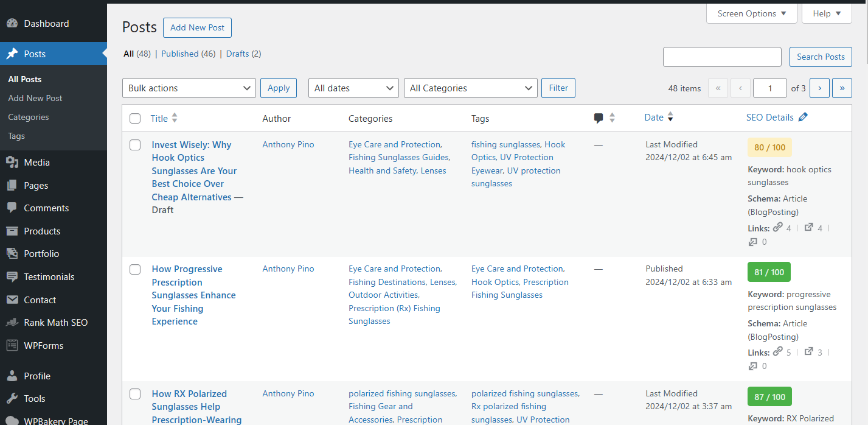Open the All Categories dropdown
The image size is (868, 425).
click(471, 88)
